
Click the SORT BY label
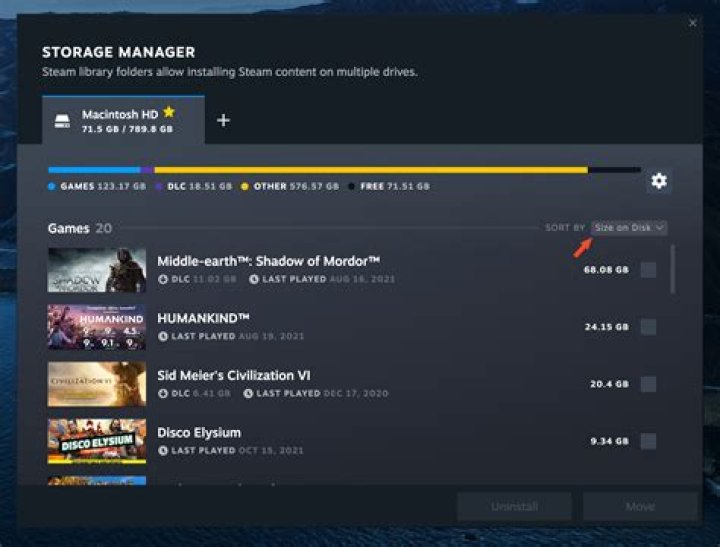565,228
